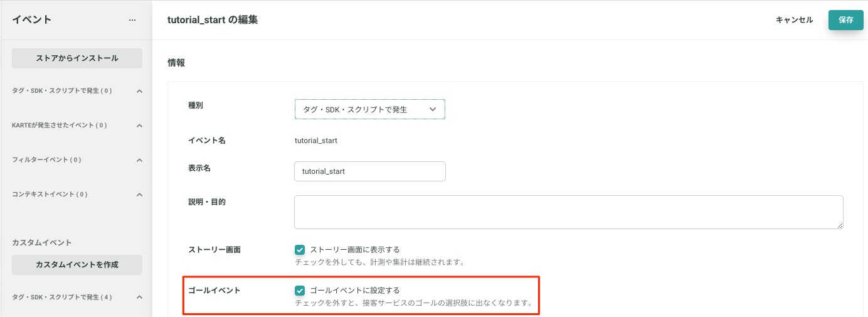This screenshot has height=317, width=868.
Task: Uncheck ストーリー画面に表示する checkbox
Action: pos(300,250)
